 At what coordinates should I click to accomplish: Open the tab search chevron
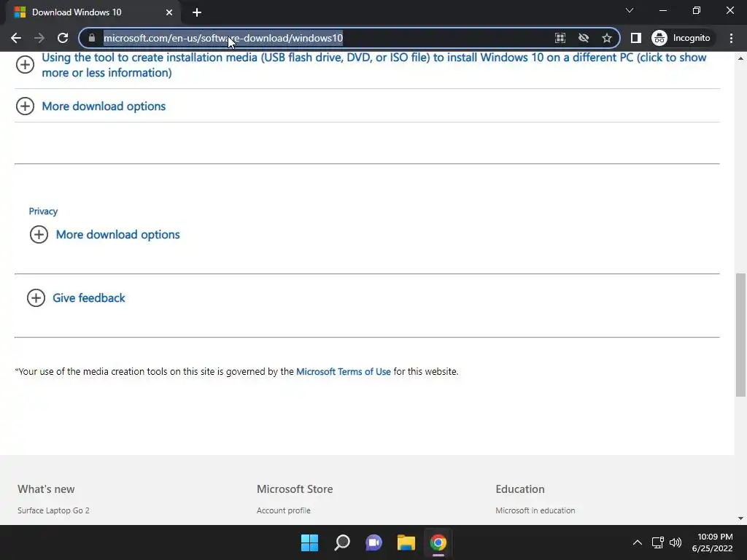[630, 10]
